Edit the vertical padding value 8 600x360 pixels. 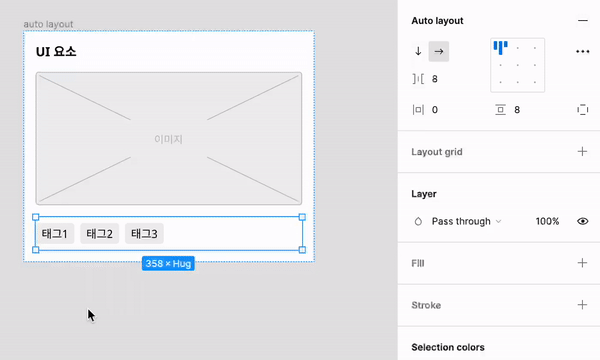pyautogui.click(x=517, y=110)
